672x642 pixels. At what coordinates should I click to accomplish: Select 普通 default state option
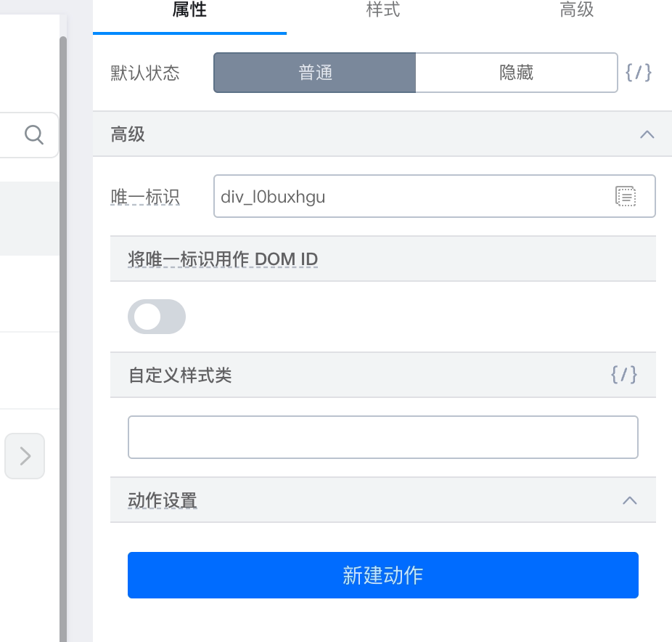pos(314,73)
